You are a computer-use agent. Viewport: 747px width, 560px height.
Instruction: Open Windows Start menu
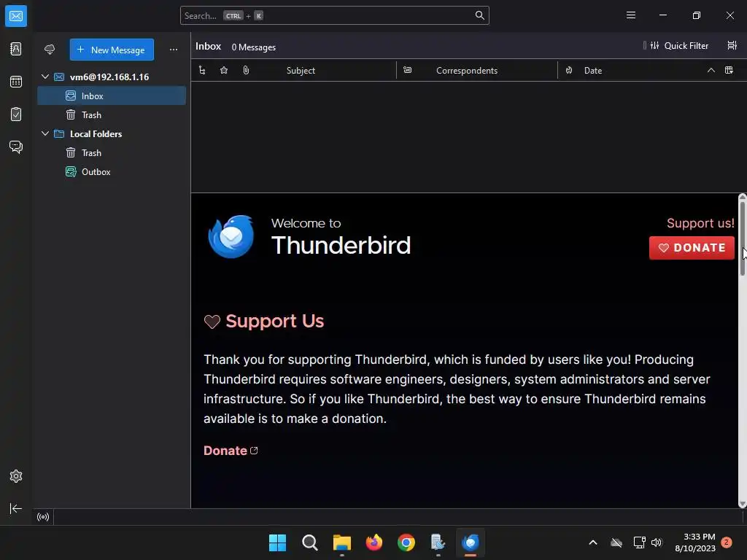[277, 542]
